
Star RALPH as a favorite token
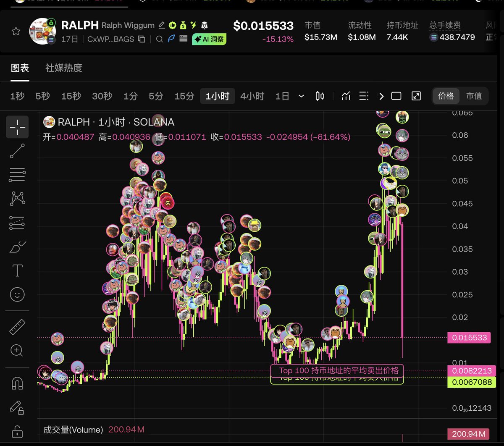(16, 31)
